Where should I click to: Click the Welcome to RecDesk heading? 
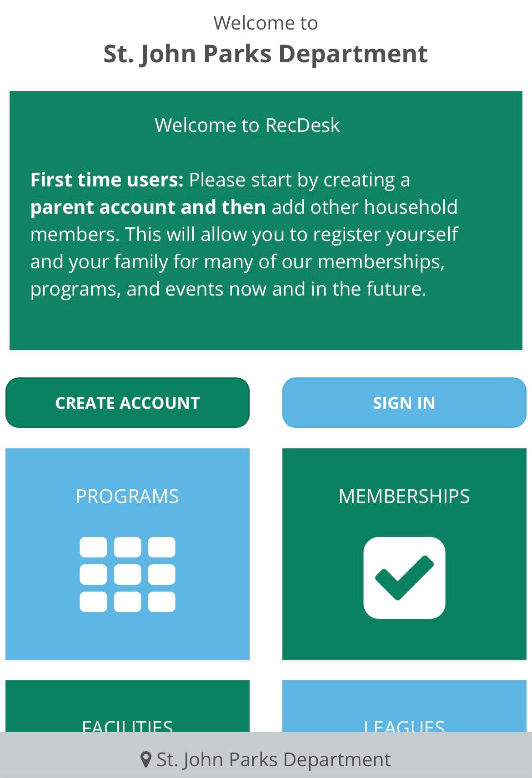[247, 125]
